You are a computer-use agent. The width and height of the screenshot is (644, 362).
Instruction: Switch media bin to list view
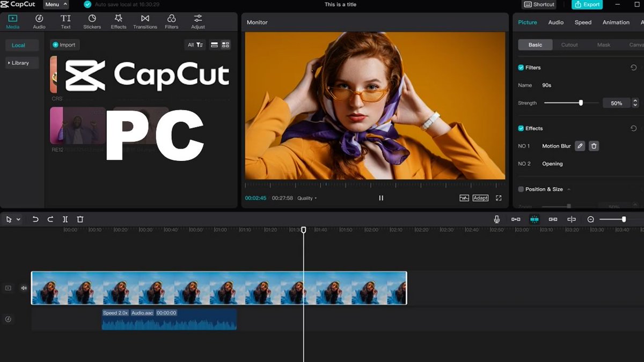[x=214, y=45]
